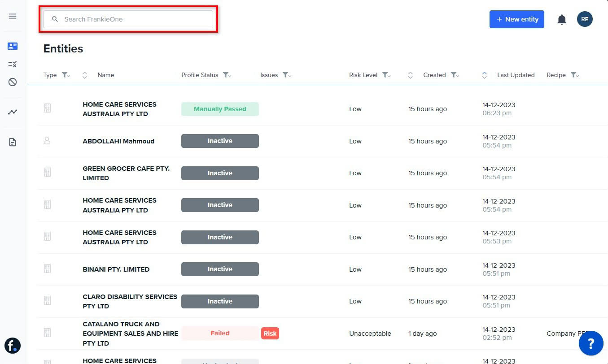
Task: Open the analytics trend sidebar icon
Action: coord(13,112)
